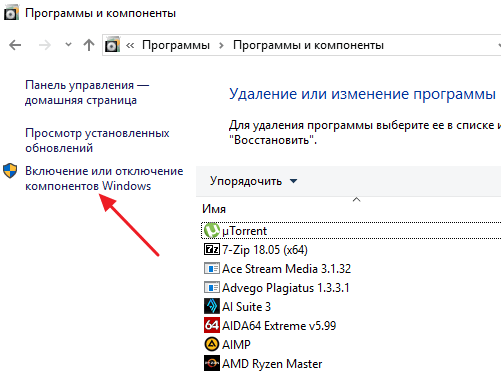Open the Программы breadcrumb segment
This screenshot has width=501, height=374.
(x=176, y=45)
